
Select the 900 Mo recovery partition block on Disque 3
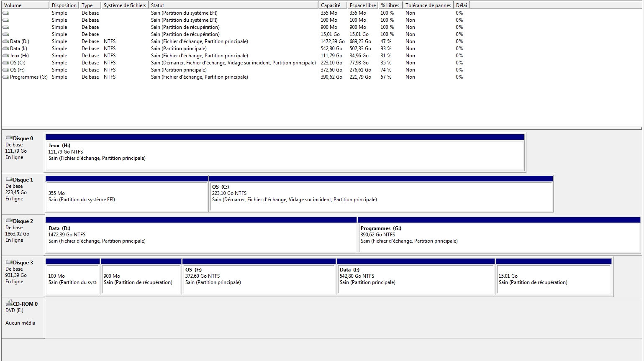[141, 277]
